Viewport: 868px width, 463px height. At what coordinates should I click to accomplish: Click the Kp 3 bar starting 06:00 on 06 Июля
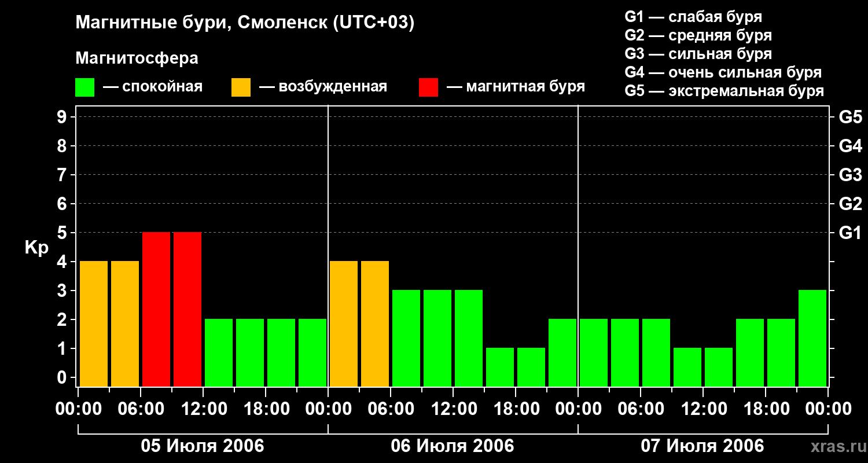tap(406, 338)
